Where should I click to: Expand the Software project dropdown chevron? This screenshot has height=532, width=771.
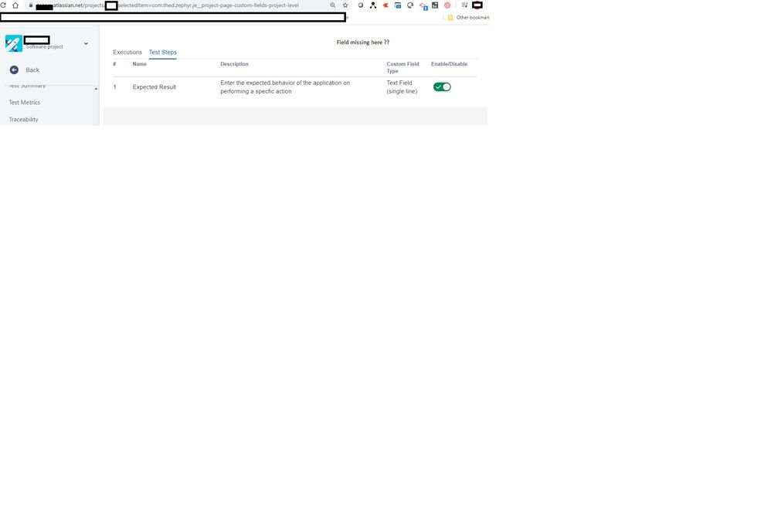tap(85, 44)
